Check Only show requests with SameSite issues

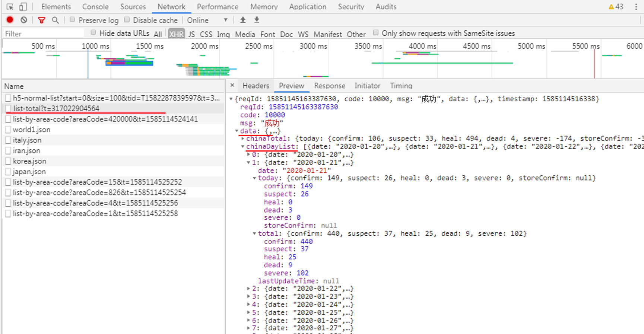pyautogui.click(x=376, y=33)
